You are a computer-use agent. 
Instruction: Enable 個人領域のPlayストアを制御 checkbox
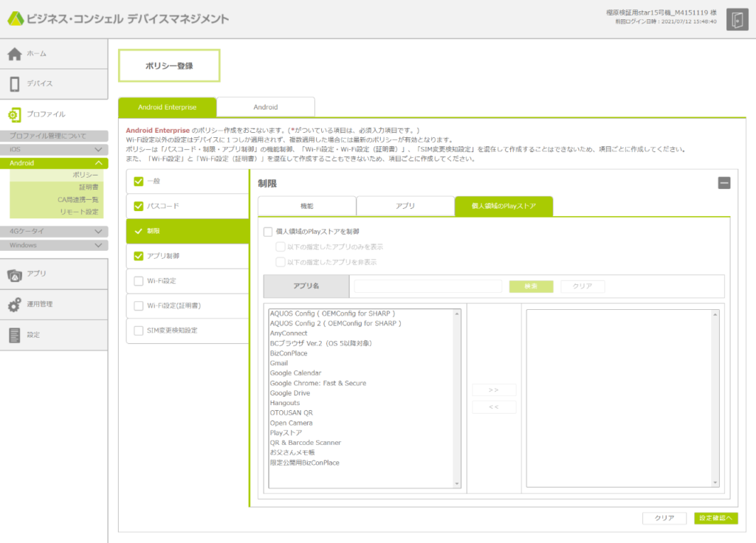tap(268, 232)
